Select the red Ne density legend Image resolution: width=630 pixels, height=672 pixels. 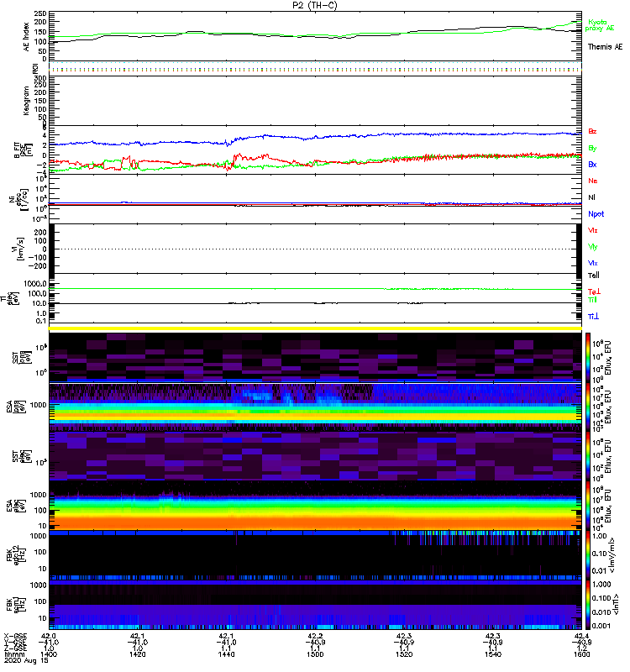[593, 181]
